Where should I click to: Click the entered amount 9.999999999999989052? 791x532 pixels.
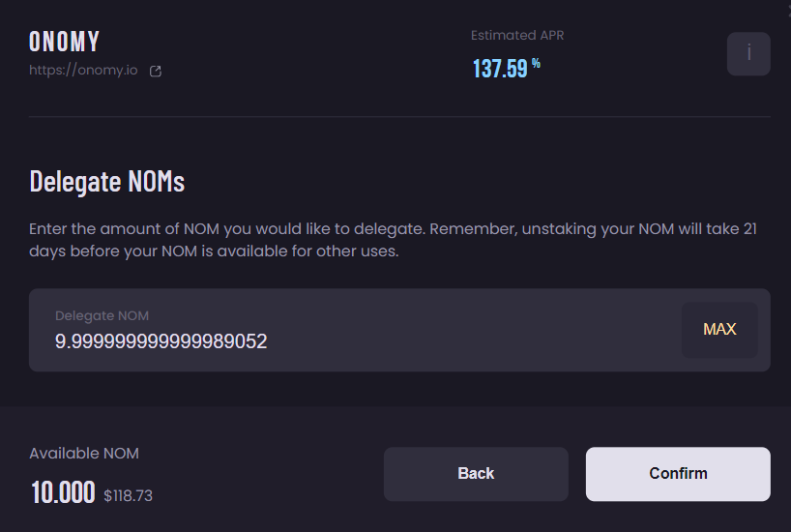click(161, 341)
